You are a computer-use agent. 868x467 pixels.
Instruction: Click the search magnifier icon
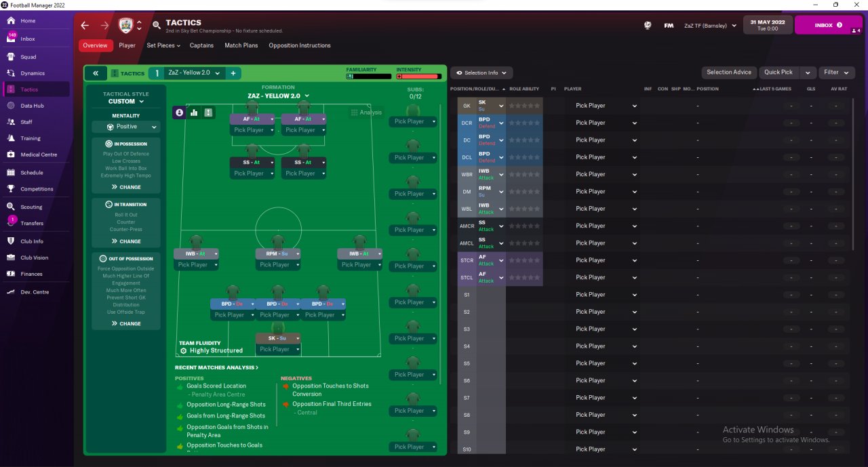(x=157, y=26)
